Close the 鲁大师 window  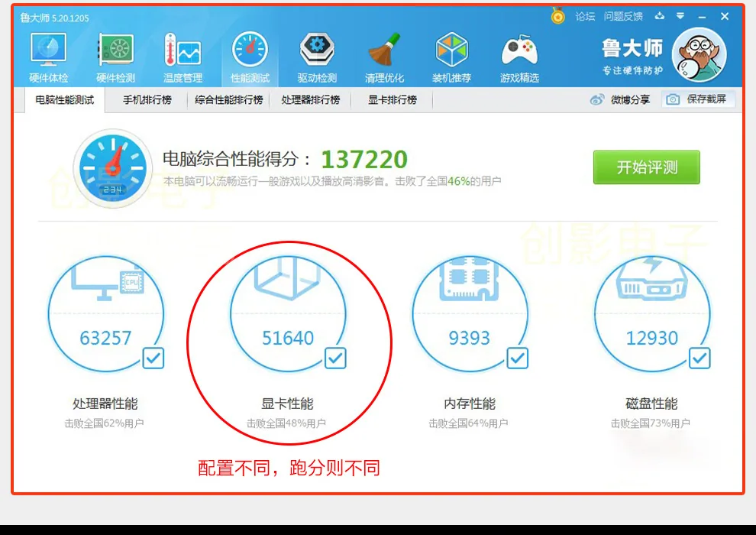tap(725, 16)
